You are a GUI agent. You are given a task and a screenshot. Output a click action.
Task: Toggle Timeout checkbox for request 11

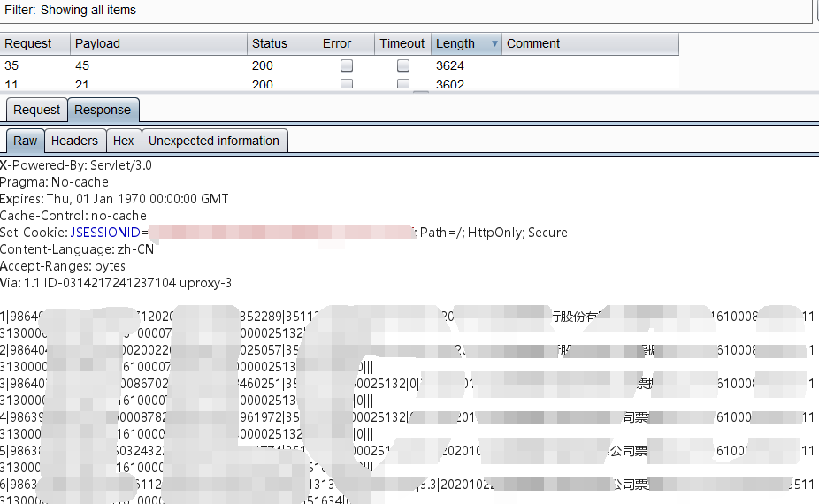[x=403, y=84]
